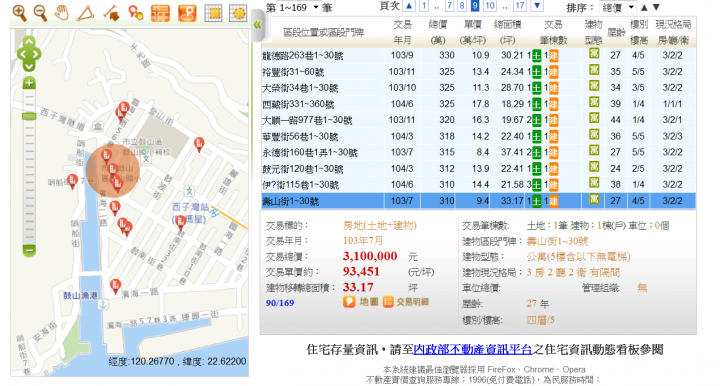Click the orange 建 icon in 裕豐街31~60號 row
Screen dimensions: 720x386
coord(554,72)
